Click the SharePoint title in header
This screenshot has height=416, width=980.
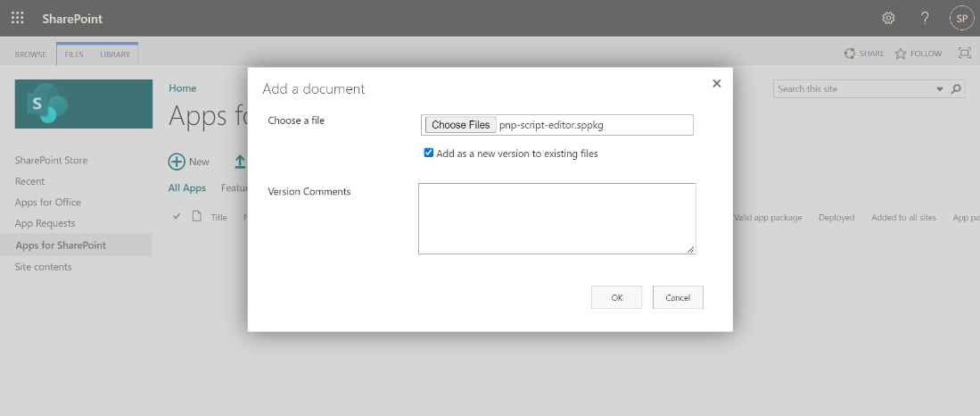pyautogui.click(x=72, y=19)
